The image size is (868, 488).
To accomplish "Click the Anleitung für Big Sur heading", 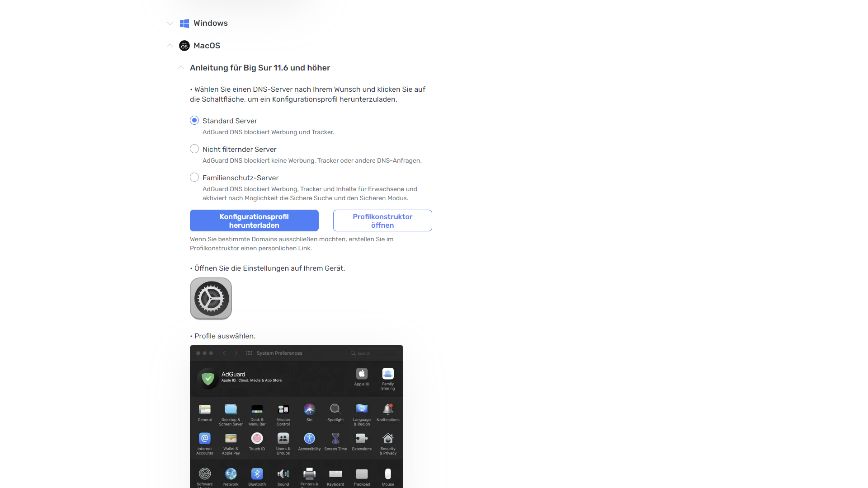I will [260, 68].
